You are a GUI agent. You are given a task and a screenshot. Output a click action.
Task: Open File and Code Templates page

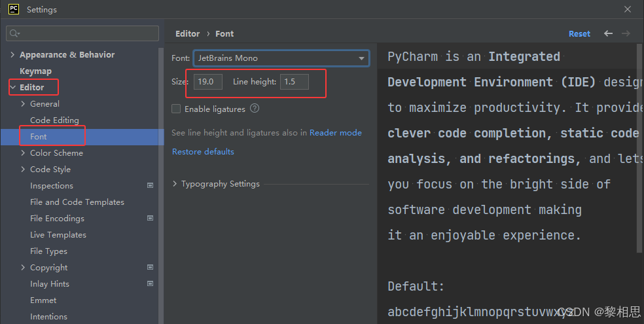pos(77,202)
